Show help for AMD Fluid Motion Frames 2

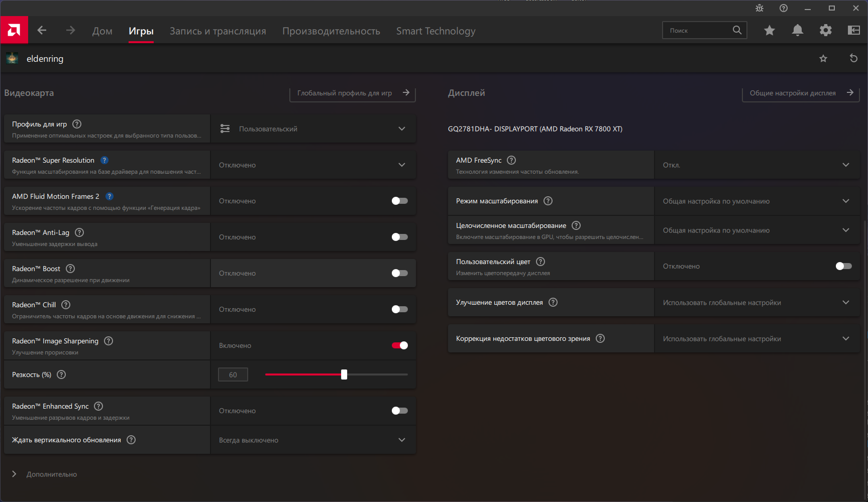coord(110,196)
